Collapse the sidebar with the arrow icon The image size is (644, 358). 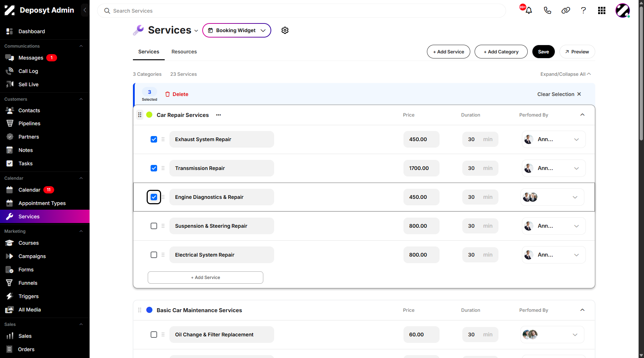pyautogui.click(x=85, y=10)
